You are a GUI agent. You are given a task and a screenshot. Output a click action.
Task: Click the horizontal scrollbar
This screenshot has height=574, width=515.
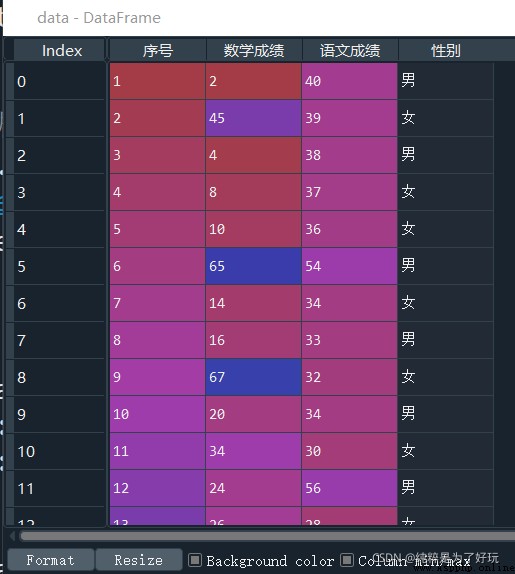point(268,536)
